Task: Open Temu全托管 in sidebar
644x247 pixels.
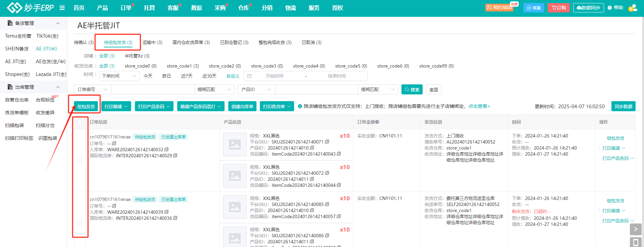Action: click(18, 36)
